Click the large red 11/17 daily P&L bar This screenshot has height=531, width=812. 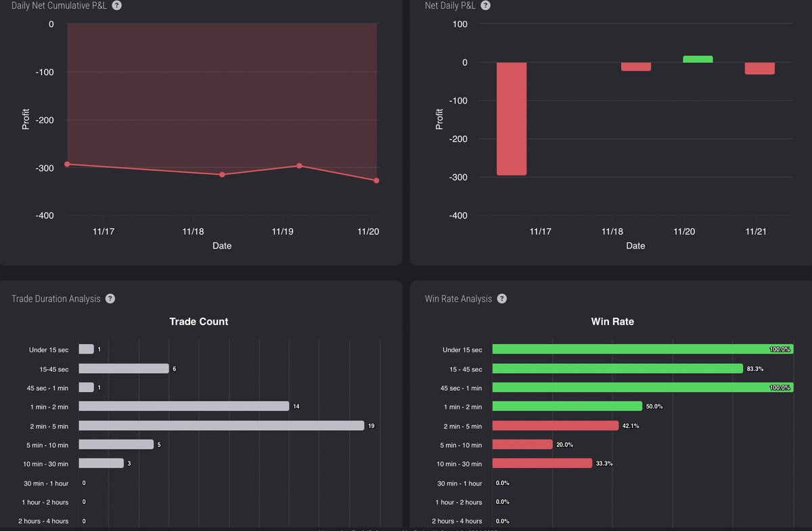pyautogui.click(x=512, y=119)
